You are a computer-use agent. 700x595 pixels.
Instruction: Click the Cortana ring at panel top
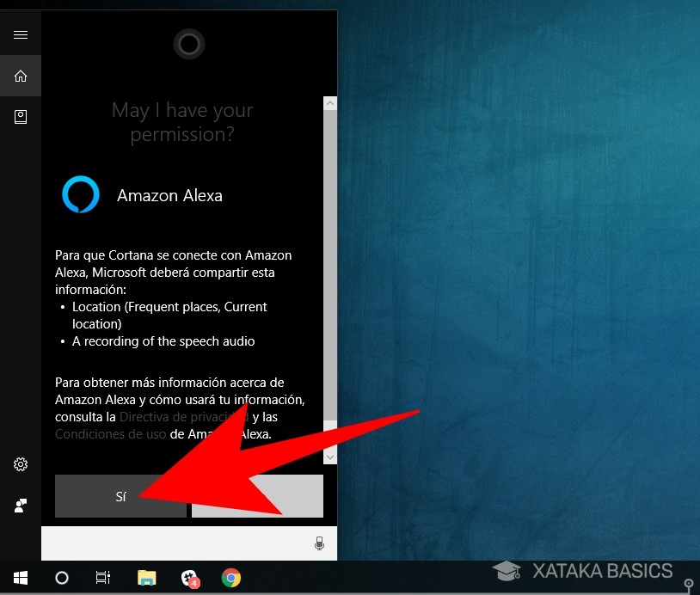pyautogui.click(x=189, y=44)
